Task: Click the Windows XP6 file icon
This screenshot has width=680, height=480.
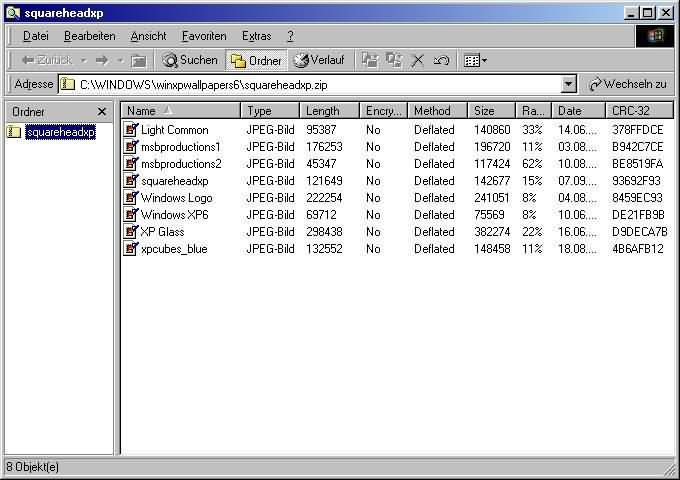Action: [x=131, y=214]
